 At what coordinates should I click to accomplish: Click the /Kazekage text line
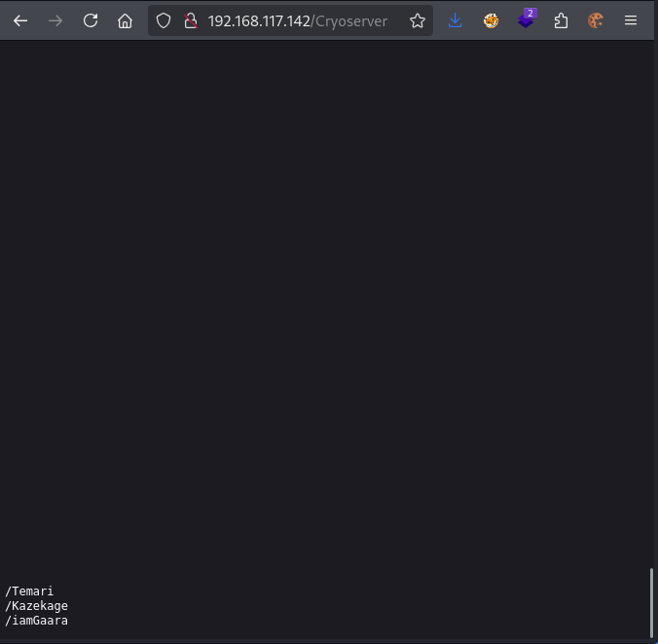point(37,606)
